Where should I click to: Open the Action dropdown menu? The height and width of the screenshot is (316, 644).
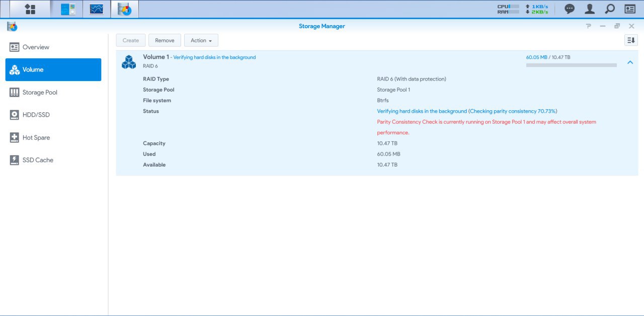201,40
